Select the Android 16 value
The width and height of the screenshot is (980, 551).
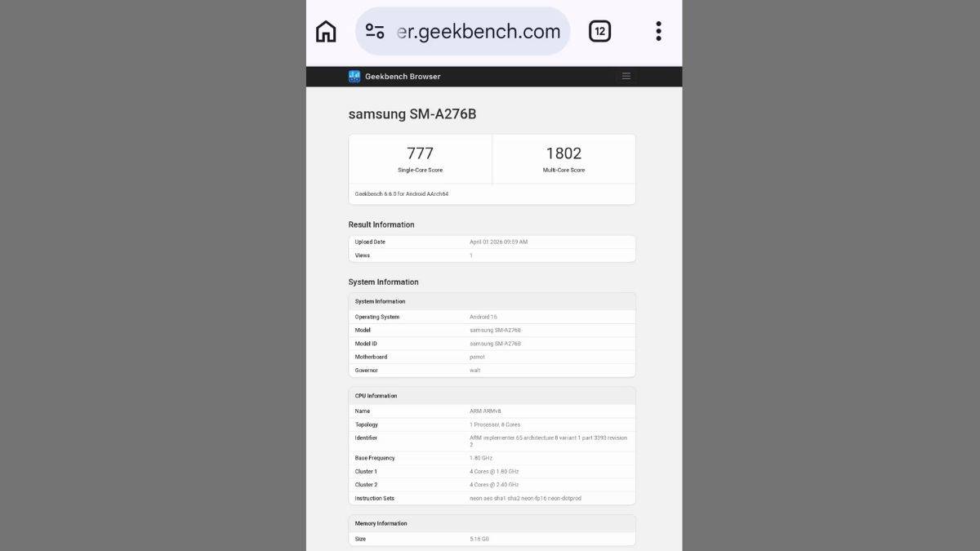pos(483,317)
